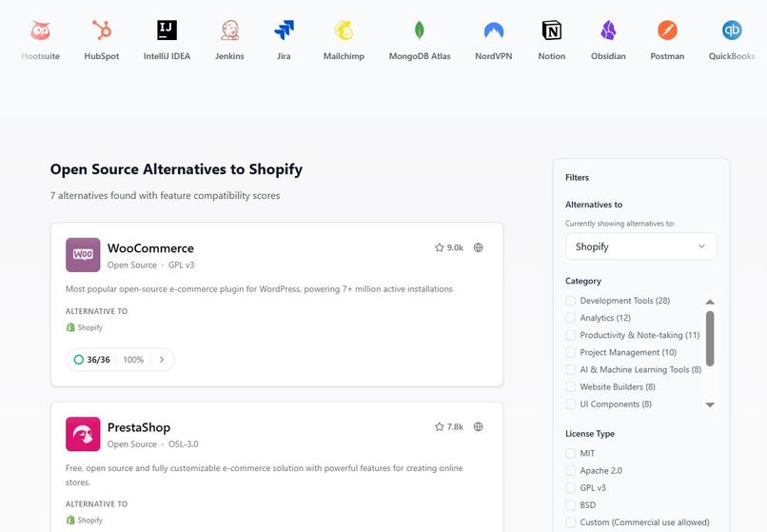Check Custom (Commercial use allowed) license
This screenshot has height=532, width=767.
pyautogui.click(x=570, y=522)
